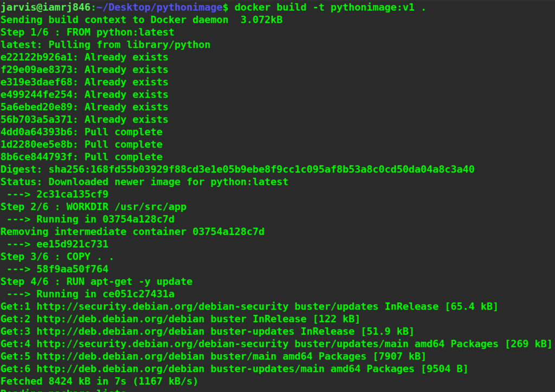Image resolution: width=555 pixels, height=392 pixels.
Task: Click the "Step 4/6 : RUN apt-get -y update" line
Action: [96, 282]
